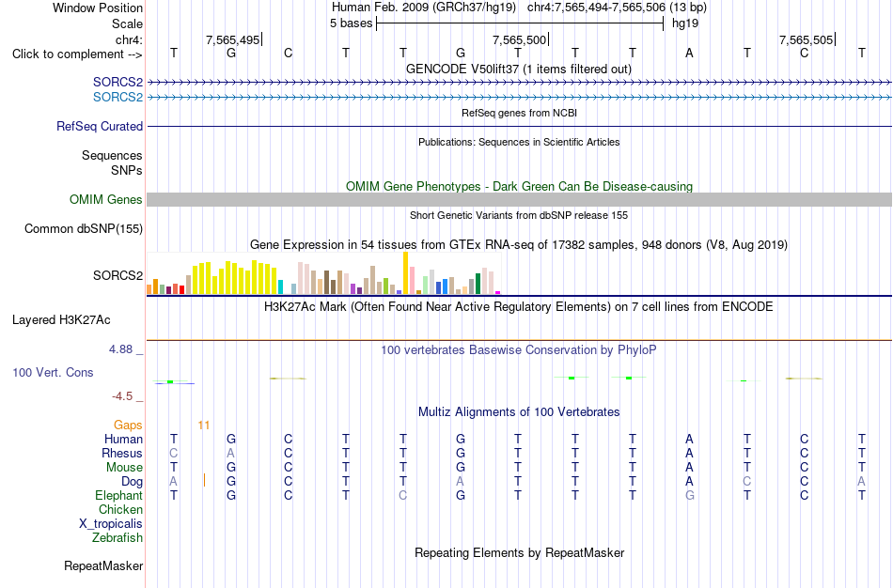893x588 pixels.
Task: Click the 'OMIM Genes' track label
Action: tap(106, 199)
